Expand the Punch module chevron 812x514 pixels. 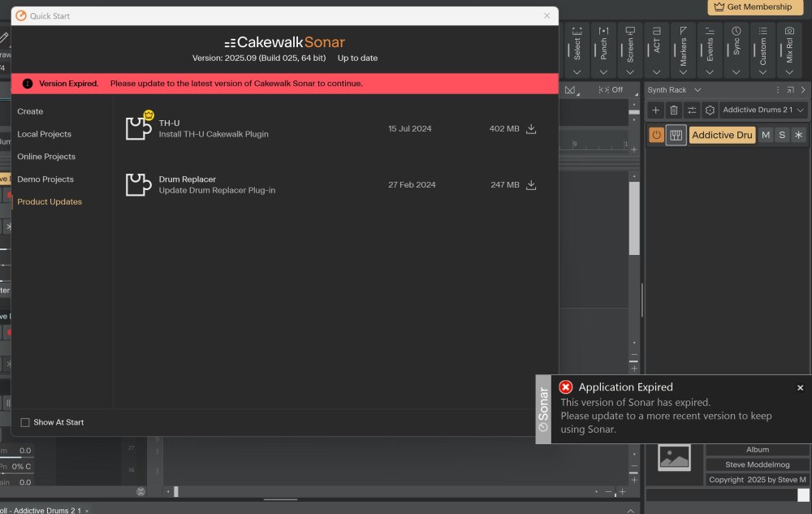click(x=603, y=72)
